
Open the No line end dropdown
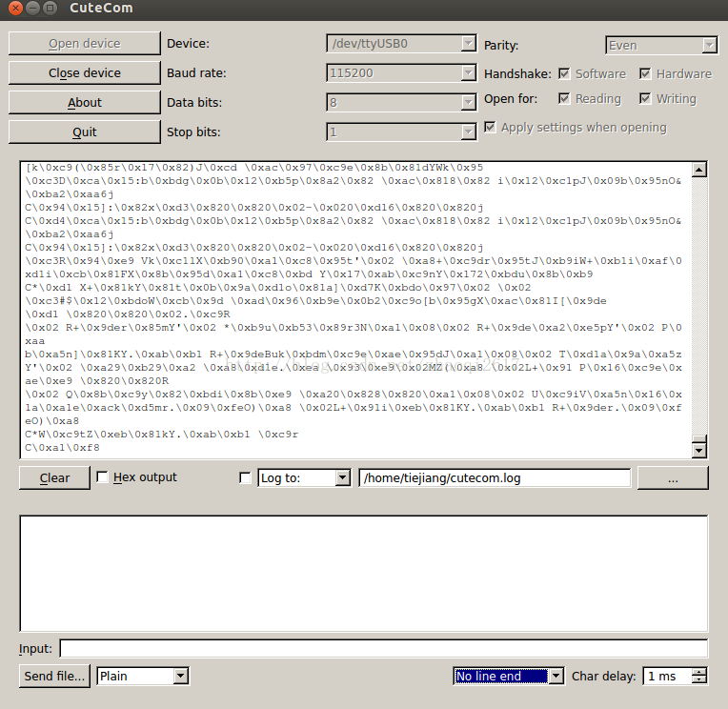[508, 677]
